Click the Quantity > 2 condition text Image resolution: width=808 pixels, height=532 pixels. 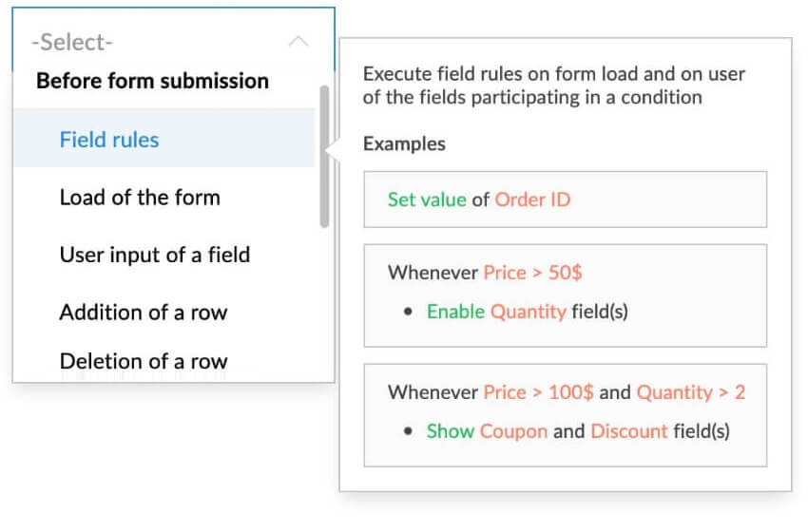click(691, 392)
